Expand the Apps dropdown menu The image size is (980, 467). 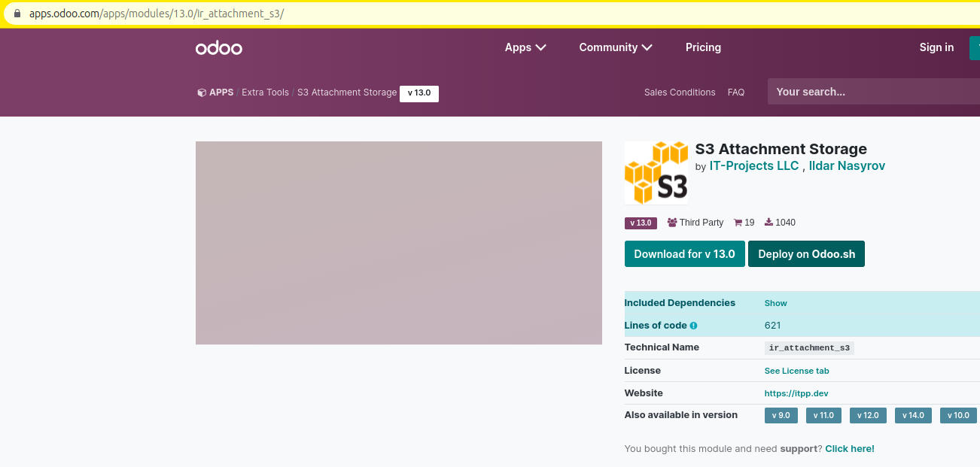pyautogui.click(x=525, y=47)
